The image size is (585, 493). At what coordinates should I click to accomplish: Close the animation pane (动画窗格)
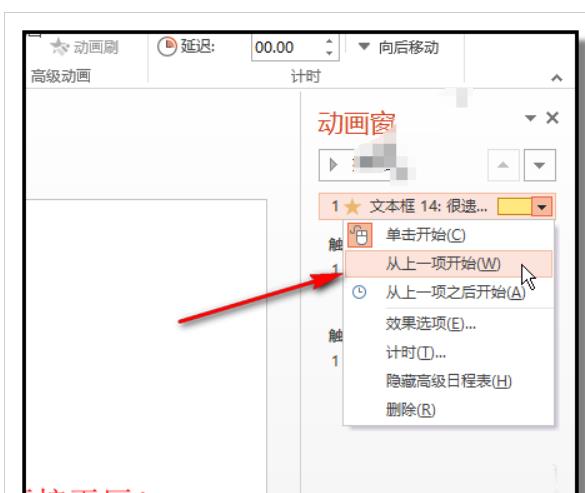(553, 118)
